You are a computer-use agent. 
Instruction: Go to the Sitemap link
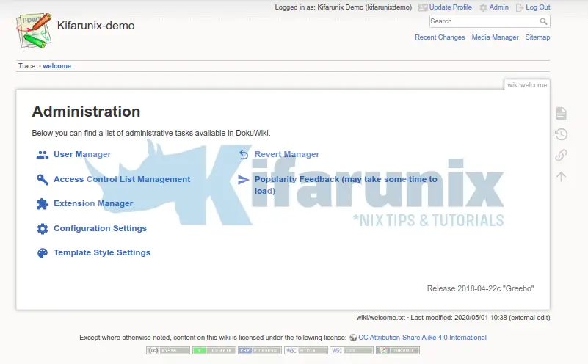[x=537, y=37]
